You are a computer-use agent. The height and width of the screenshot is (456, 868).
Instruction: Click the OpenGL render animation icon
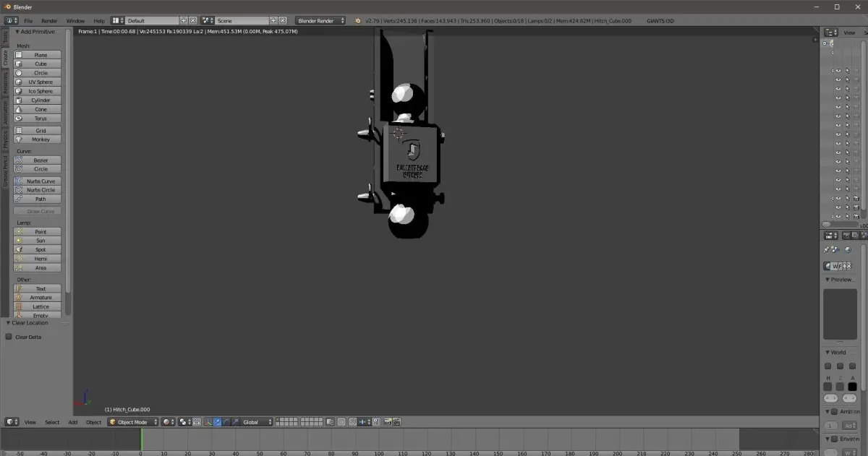[397, 422]
